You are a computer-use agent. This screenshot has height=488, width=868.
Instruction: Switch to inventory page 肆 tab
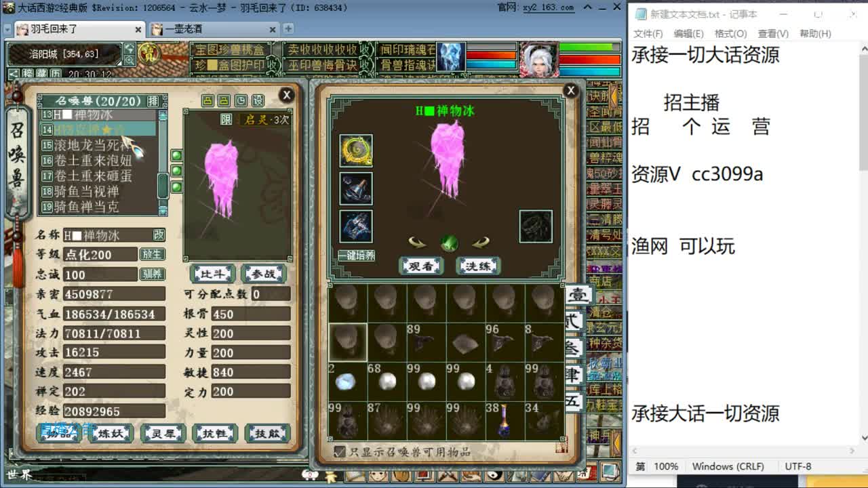coord(574,375)
